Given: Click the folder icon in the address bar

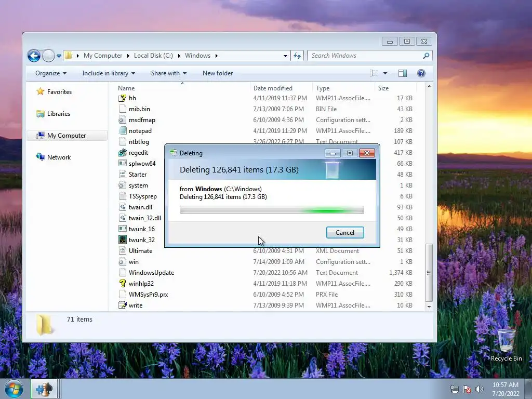Looking at the screenshot, I should pos(68,55).
